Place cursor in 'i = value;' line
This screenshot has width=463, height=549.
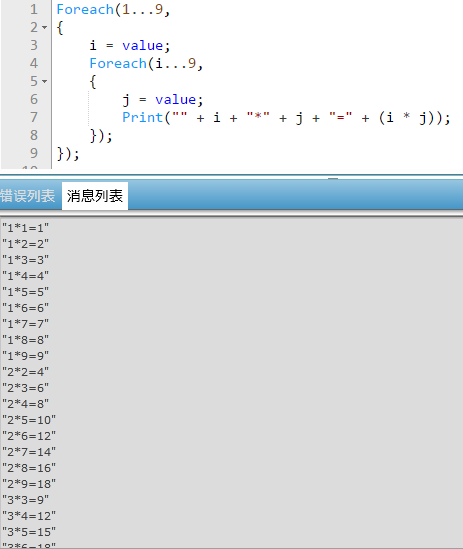click(x=130, y=46)
